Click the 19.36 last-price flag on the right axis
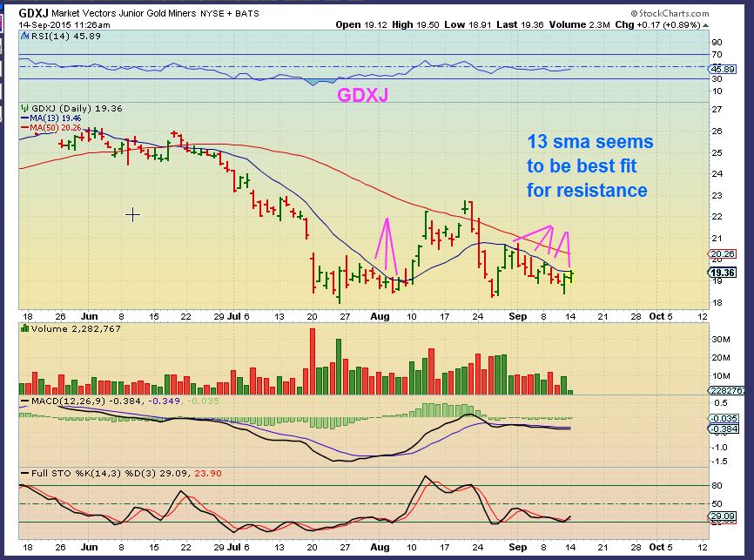Screen dimensions: 754x560 pos(723,273)
